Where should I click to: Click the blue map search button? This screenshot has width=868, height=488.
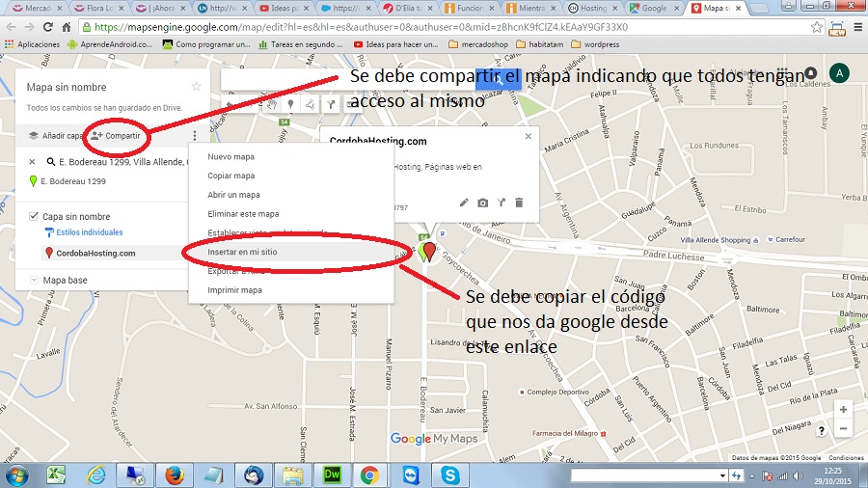click(x=499, y=79)
